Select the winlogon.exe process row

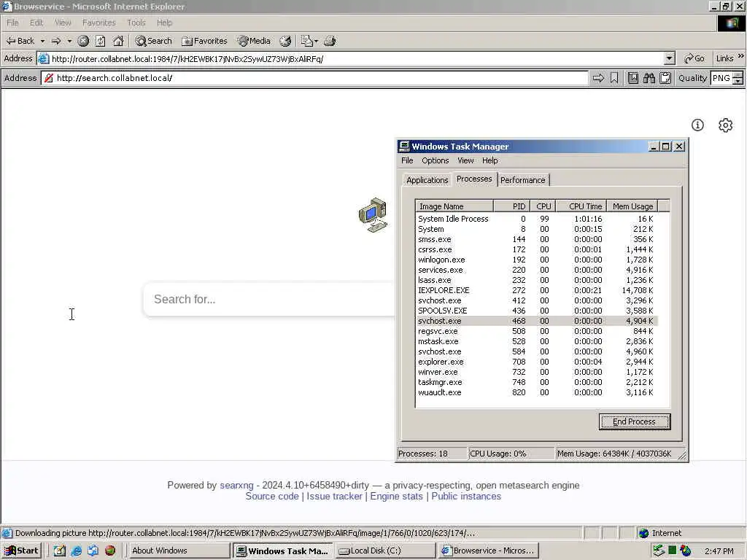click(536, 260)
